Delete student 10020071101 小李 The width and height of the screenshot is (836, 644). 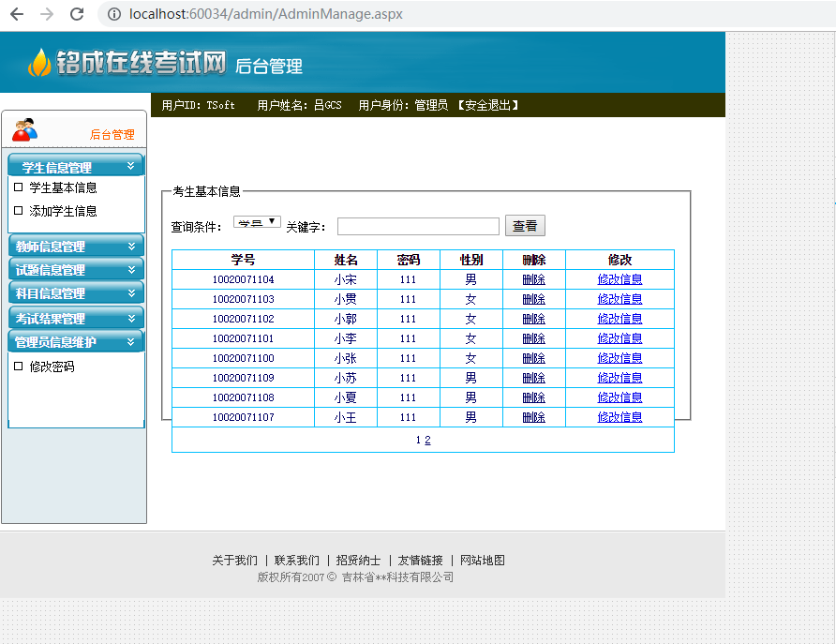pos(533,338)
